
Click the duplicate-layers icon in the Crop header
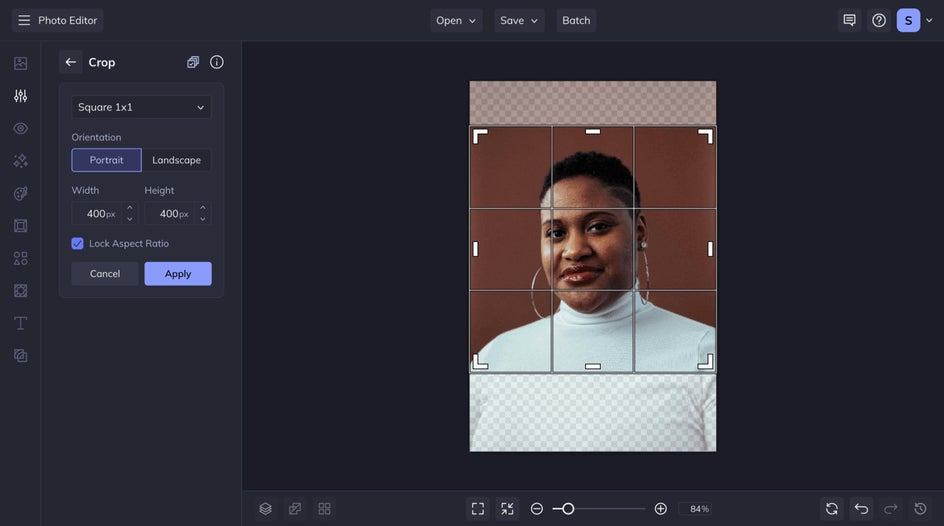click(193, 62)
